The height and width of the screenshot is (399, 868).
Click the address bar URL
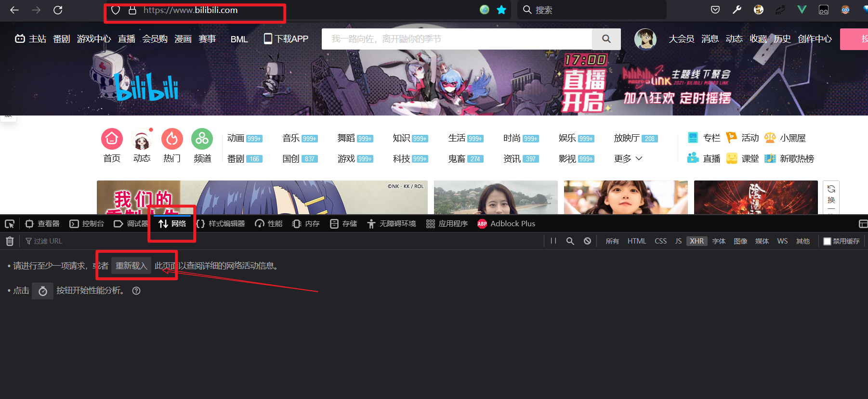(190, 10)
